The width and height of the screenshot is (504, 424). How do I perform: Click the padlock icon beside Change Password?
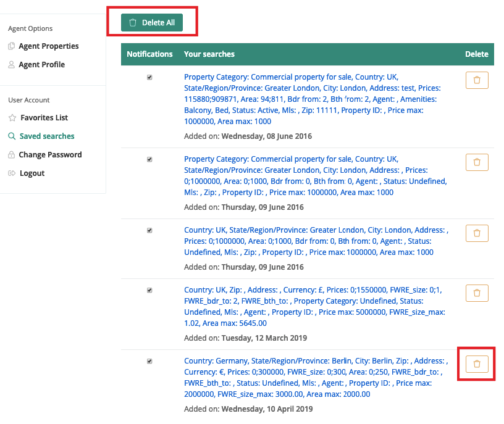pyautogui.click(x=12, y=155)
